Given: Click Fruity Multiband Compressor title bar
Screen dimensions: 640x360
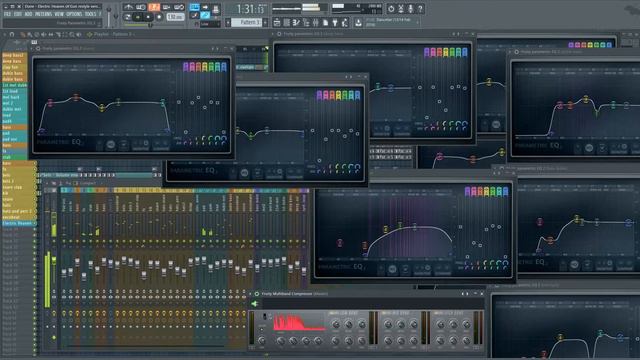Looking at the screenshot, I should pos(367,293).
